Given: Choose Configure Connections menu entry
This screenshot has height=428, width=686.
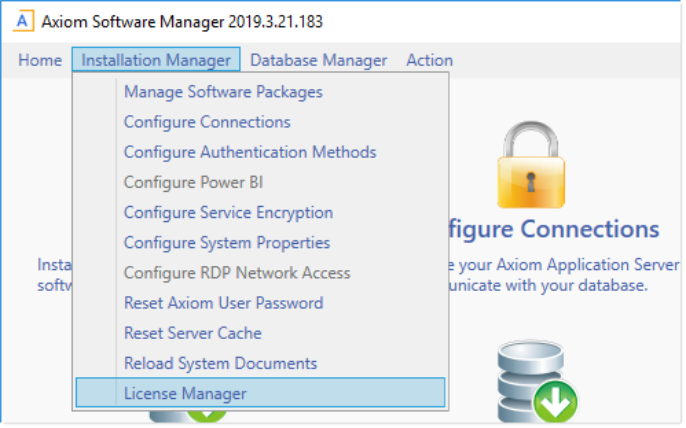Looking at the screenshot, I should pos(207,122).
